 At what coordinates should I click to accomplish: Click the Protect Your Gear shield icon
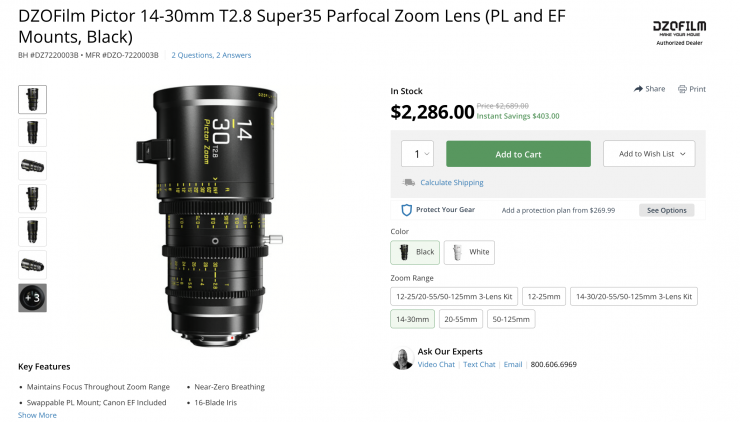(406, 210)
